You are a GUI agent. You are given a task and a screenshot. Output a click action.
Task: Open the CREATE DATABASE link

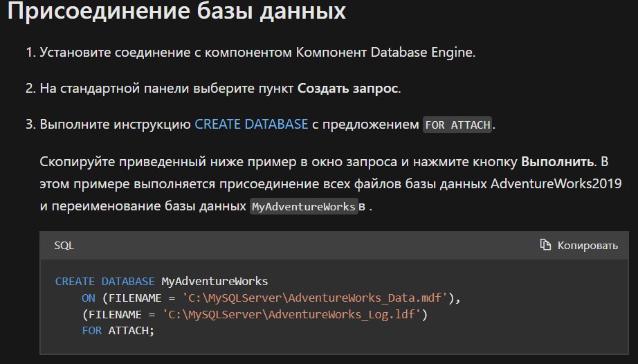[x=251, y=124]
